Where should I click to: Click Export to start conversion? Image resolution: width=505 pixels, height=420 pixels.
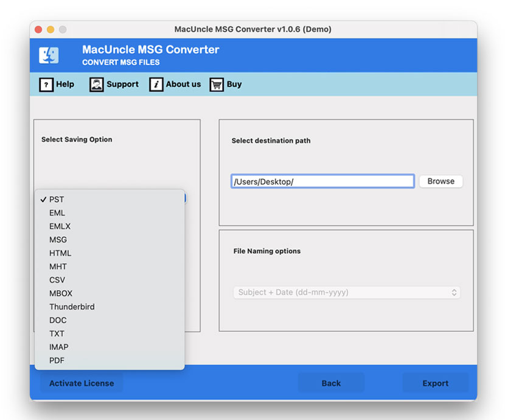(x=436, y=383)
